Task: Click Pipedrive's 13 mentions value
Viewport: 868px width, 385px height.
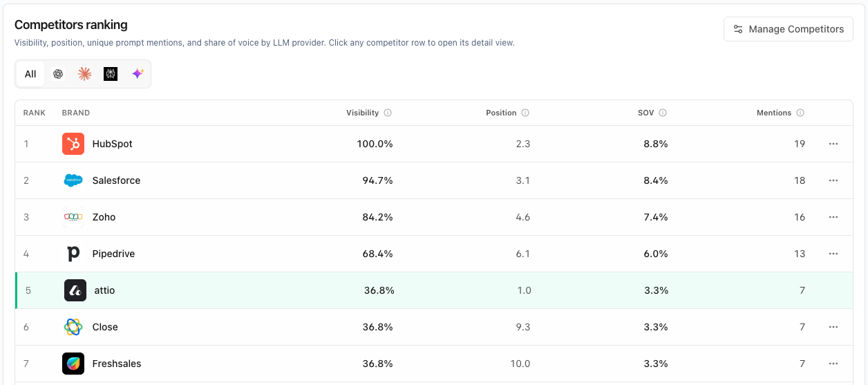Action: [x=800, y=254]
